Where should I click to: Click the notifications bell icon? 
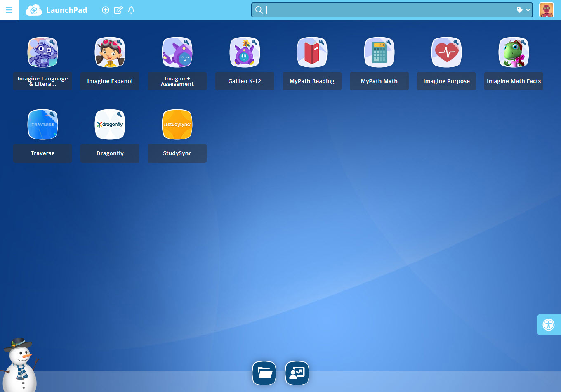click(x=131, y=9)
